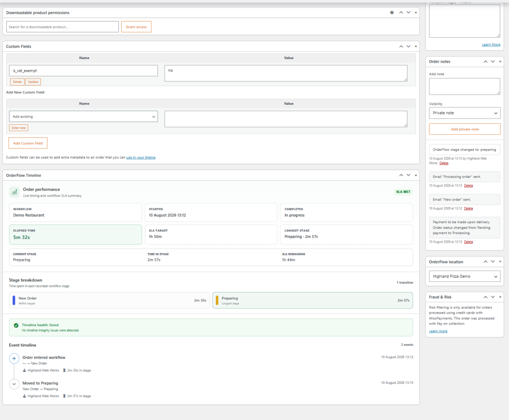This screenshot has width=509, height=420.
Task: Click the '2 events' count label
Action: (x=407, y=345)
